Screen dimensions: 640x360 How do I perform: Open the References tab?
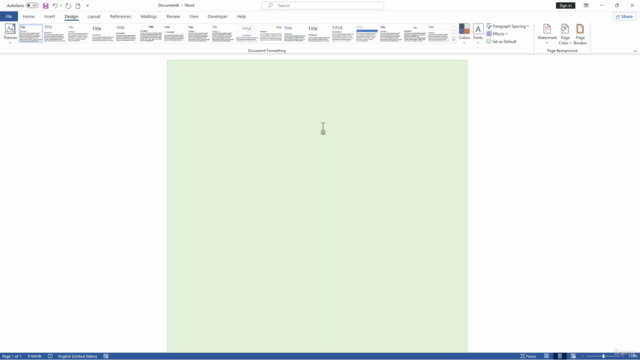(x=120, y=17)
